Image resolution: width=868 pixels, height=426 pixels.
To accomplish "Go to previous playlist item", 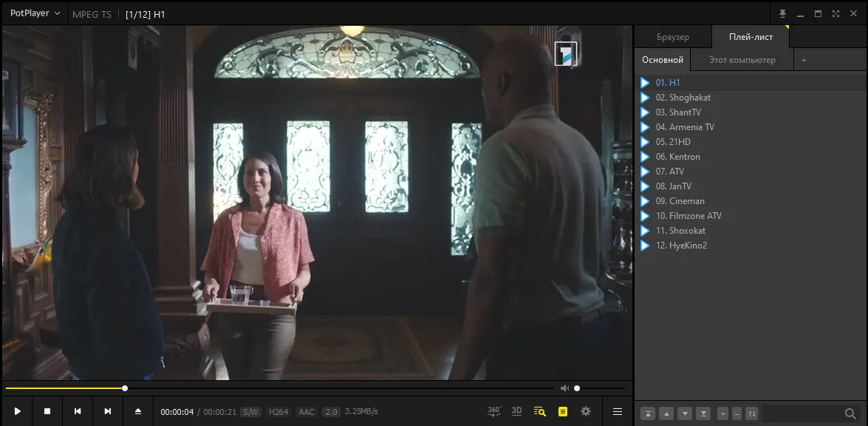I will pyautogui.click(x=78, y=411).
